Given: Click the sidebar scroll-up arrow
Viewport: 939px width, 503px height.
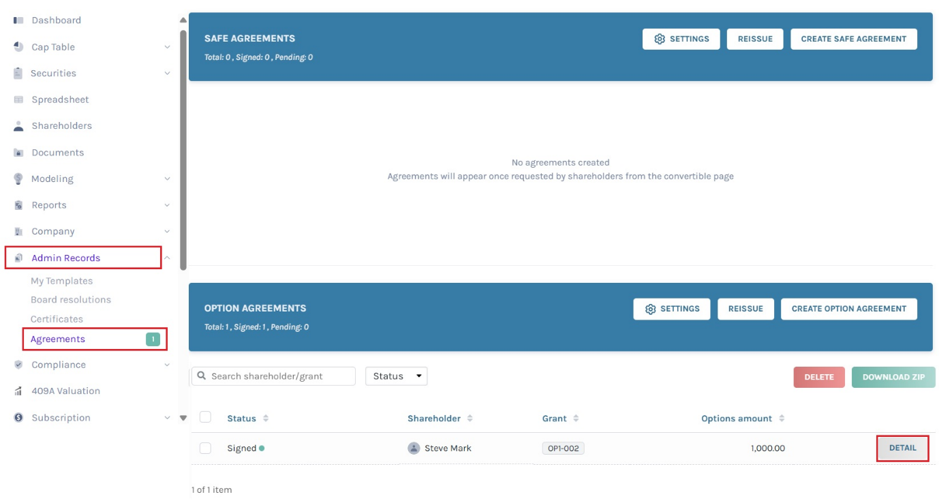Looking at the screenshot, I should (183, 20).
